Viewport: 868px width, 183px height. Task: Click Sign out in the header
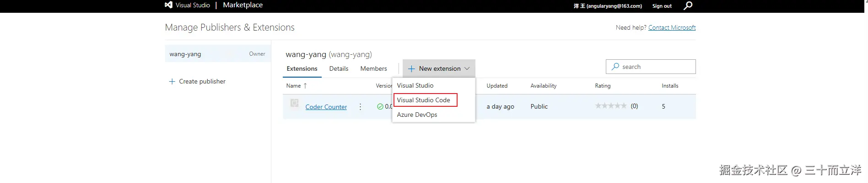coord(662,6)
